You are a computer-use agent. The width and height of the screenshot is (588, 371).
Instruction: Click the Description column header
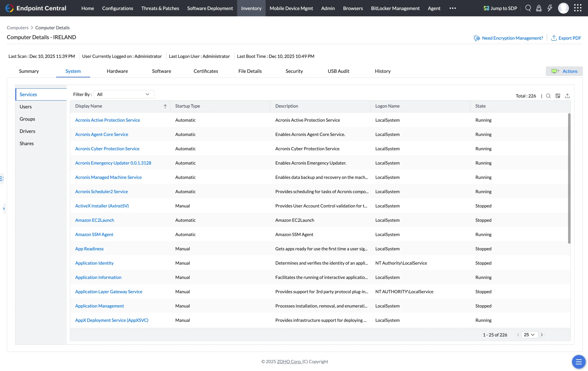point(320,106)
